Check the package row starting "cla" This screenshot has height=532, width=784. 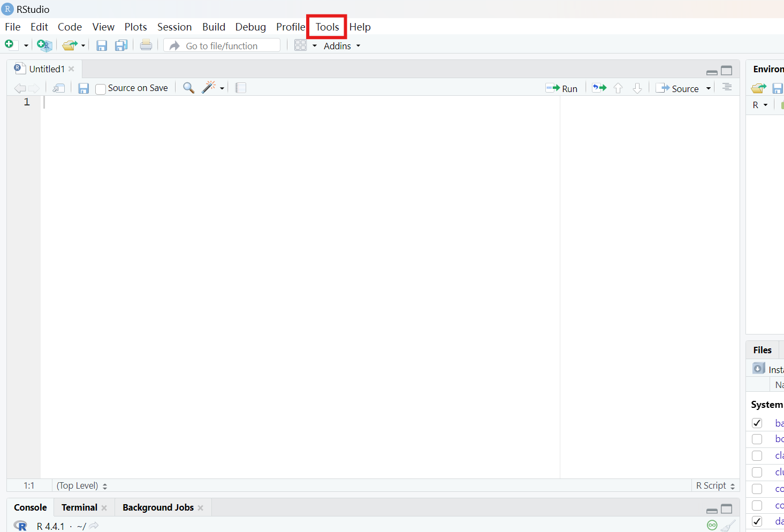(x=757, y=455)
